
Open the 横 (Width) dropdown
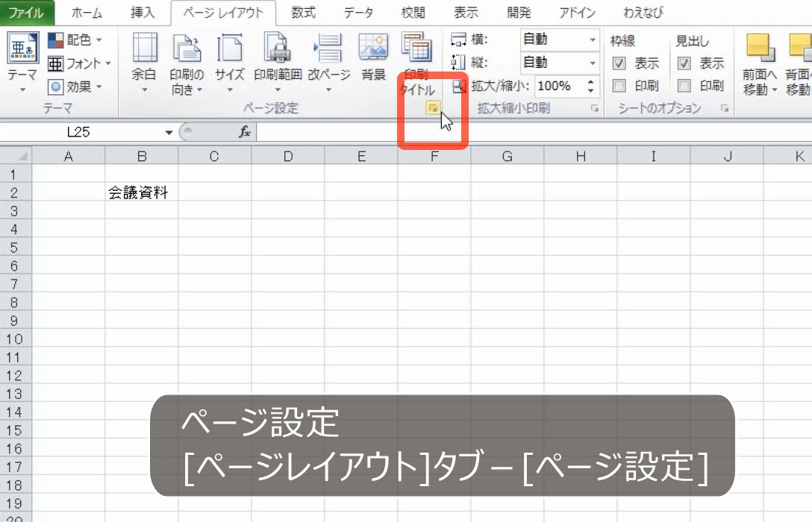click(x=592, y=40)
